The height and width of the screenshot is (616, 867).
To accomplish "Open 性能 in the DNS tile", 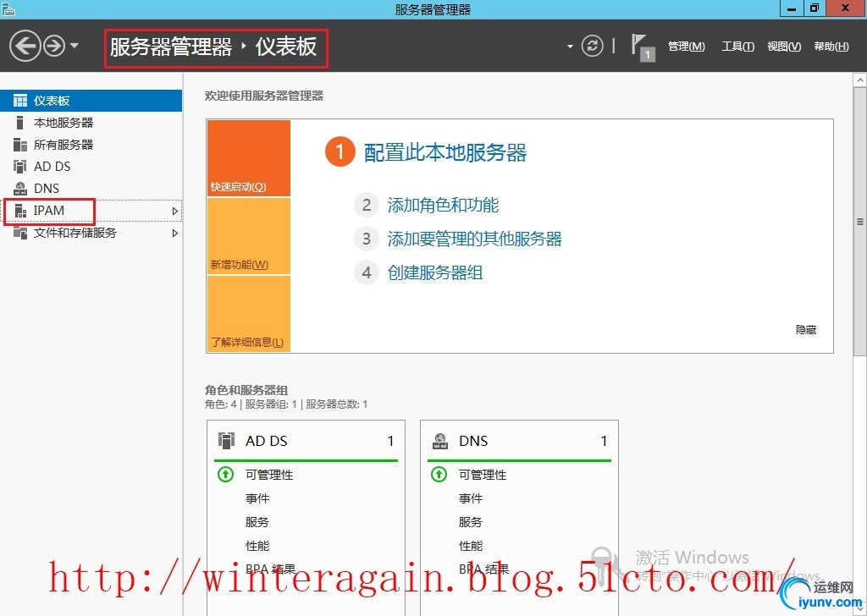I will coord(471,546).
